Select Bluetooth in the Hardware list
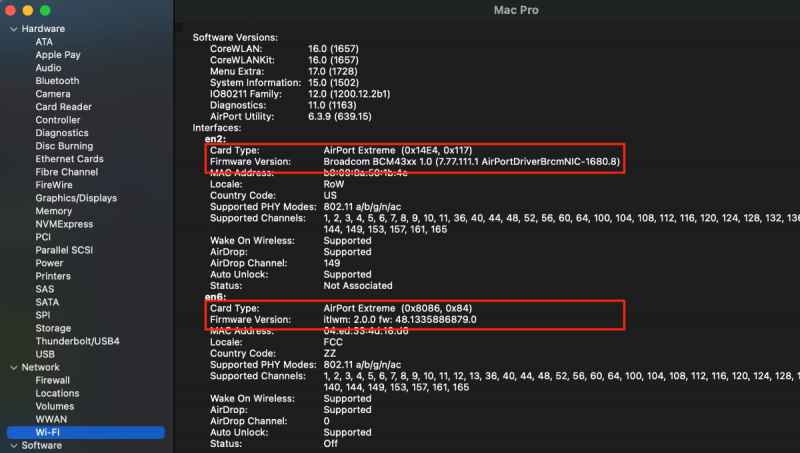The image size is (800, 453). (x=57, y=81)
